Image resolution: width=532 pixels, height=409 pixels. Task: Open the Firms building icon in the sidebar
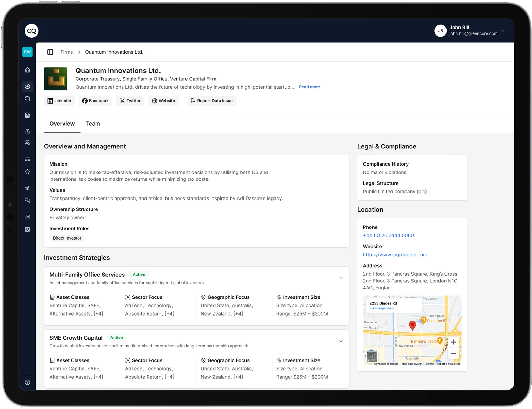(28, 132)
